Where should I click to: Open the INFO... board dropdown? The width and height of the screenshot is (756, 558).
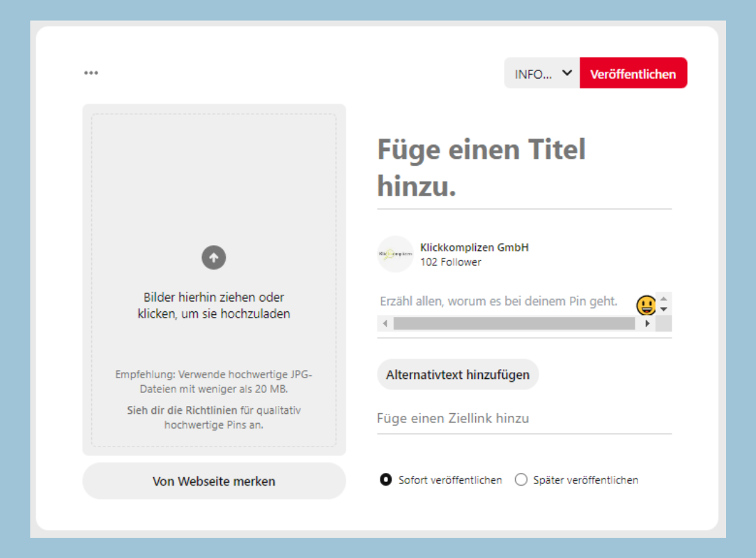(534, 74)
